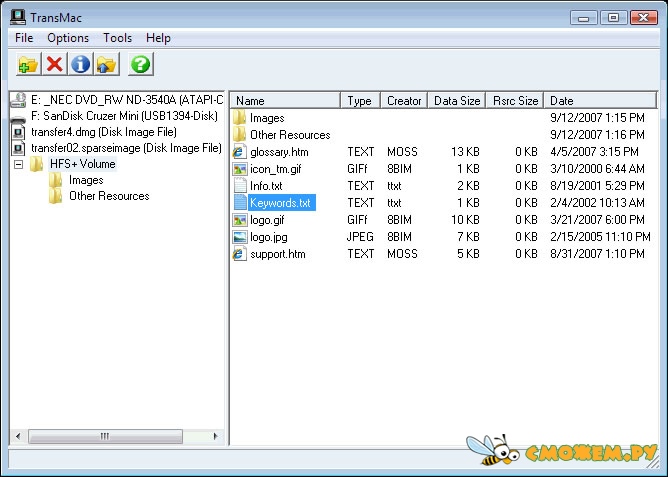The width and height of the screenshot is (668, 477).
Task: Click Keywords.txt file icon
Action: pyautogui.click(x=240, y=203)
